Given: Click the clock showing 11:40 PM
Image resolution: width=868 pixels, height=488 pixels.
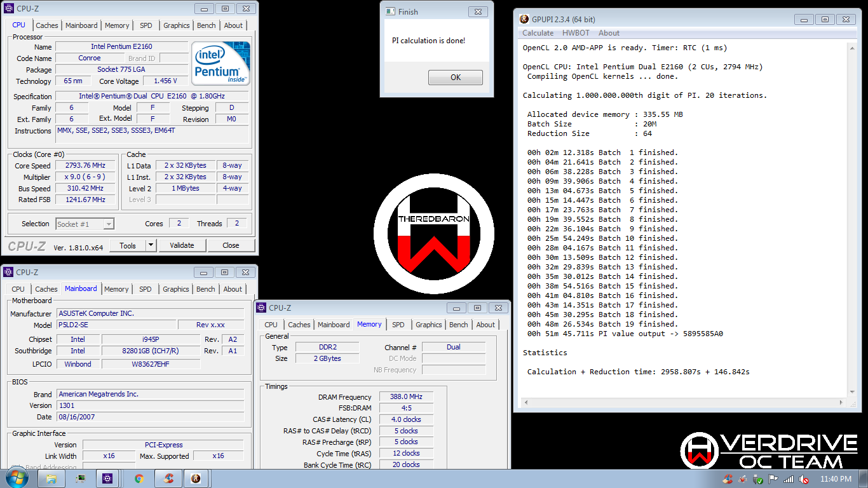Looking at the screenshot, I should pos(836,478).
